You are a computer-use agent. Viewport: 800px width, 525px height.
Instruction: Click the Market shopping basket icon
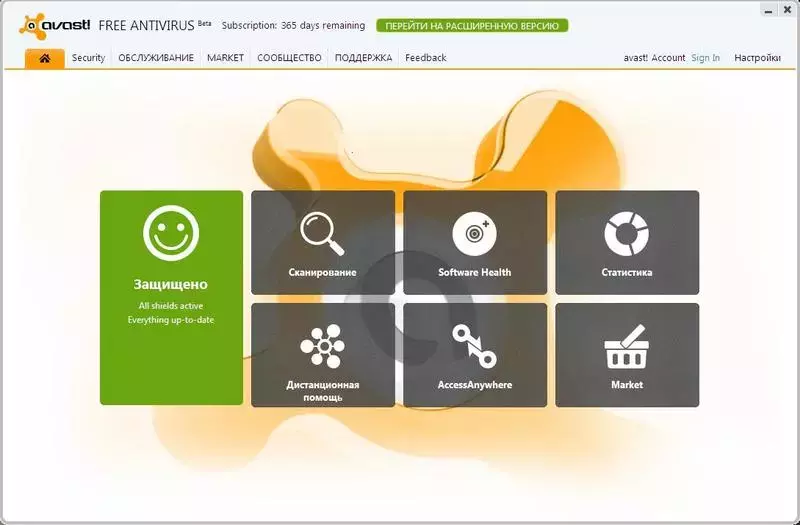(x=627, y=347)
